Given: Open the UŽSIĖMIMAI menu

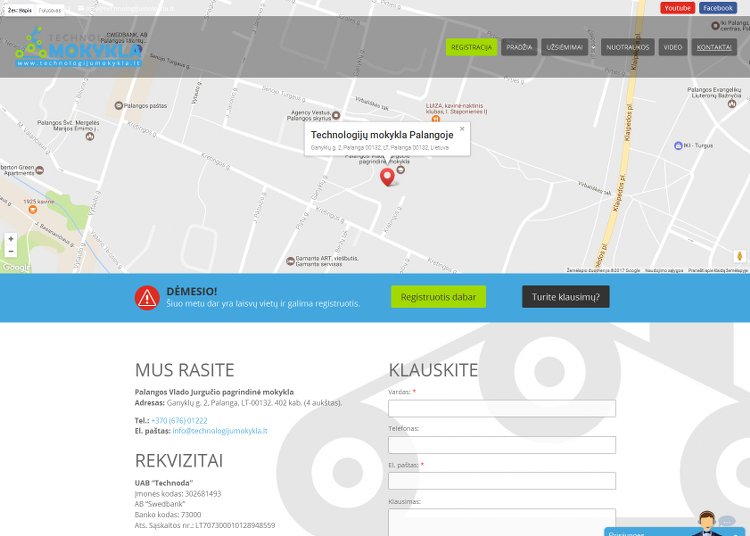Looking at the screenshot, I should click(x=564, y=47).
